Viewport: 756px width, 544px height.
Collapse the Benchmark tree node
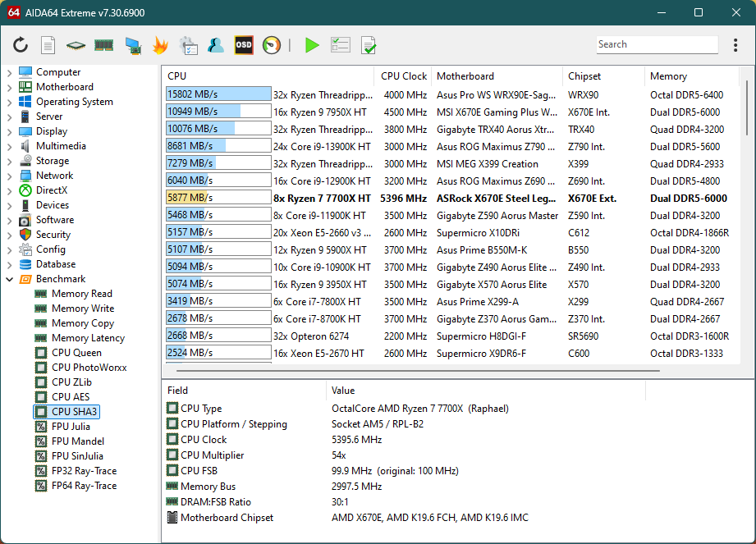point(10,280)
